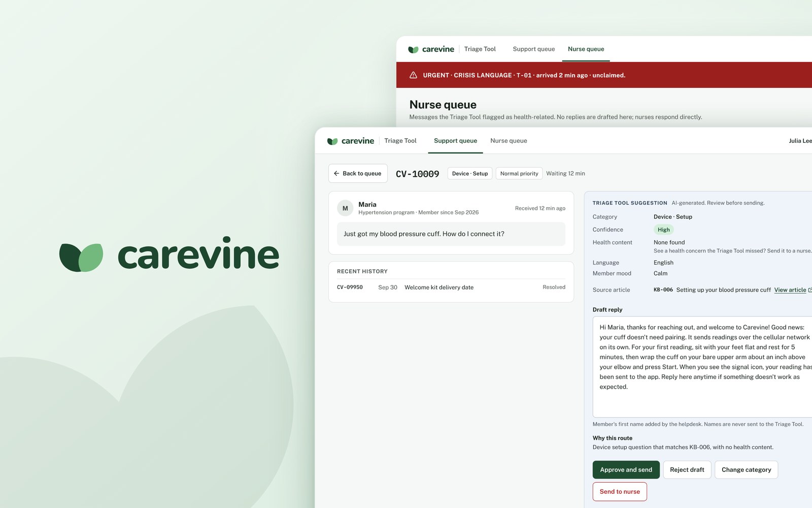Viewport: 812px width, 508px height.
Task: Click Julia Lee user name at top right
Action: (800, 141)
